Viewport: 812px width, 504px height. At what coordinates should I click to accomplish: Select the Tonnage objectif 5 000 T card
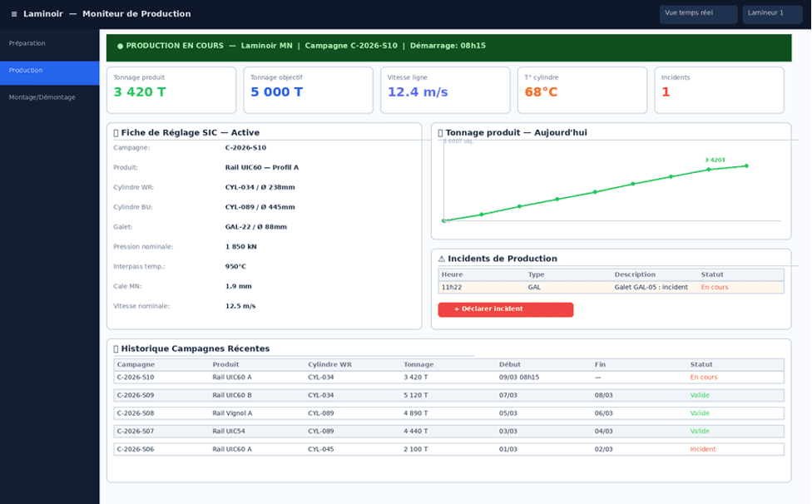coord(308,90)
